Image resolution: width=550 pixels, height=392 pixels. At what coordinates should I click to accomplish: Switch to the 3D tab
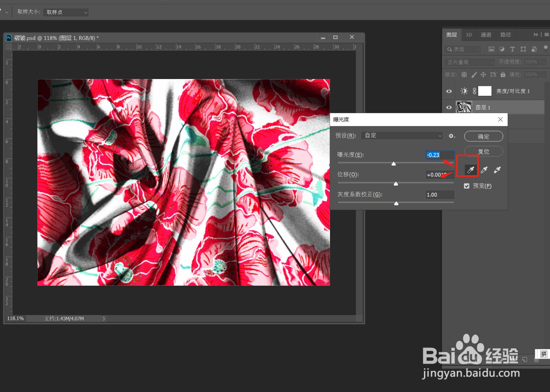469,35
